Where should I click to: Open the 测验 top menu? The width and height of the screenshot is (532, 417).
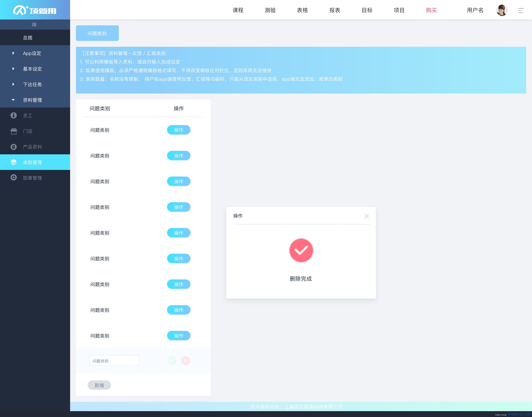click(x=270, y=10)
